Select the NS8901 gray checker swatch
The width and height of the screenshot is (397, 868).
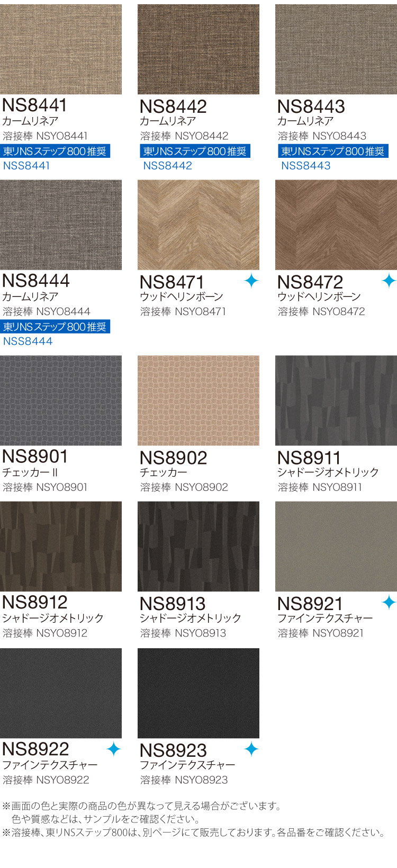click(x=61, y=401)
